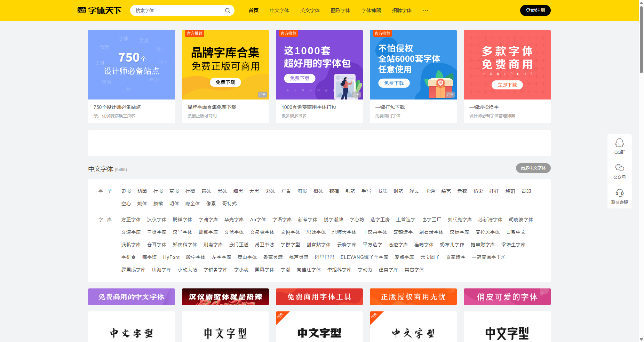
Task: Open the 方正字体 foundry link
Action: pyautogui.click(x=131, y=220)
